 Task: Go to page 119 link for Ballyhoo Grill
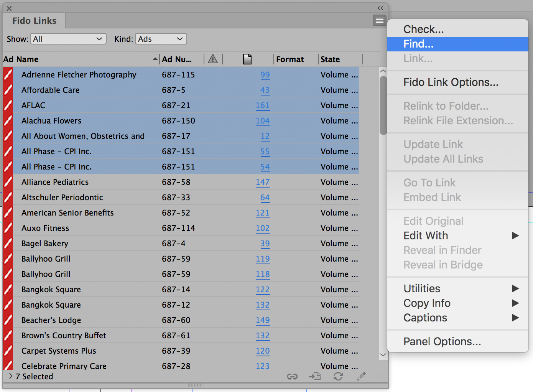(263, 259)
